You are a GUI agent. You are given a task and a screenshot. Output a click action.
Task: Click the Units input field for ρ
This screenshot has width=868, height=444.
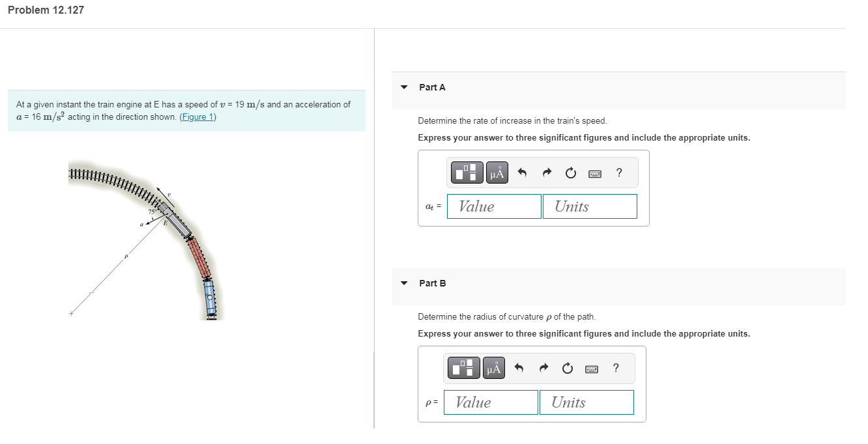tap(586, 402)
